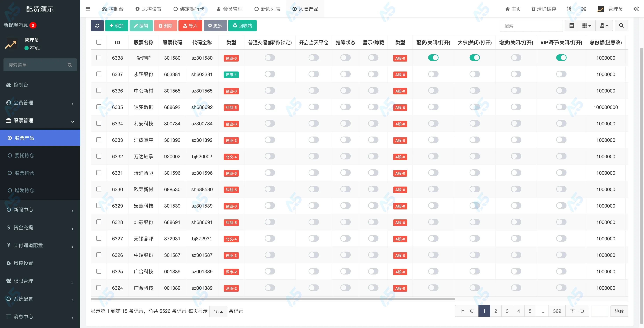Click the table 搜索 input field
This screenshot has height=328, width=644.
click(531, 26)
